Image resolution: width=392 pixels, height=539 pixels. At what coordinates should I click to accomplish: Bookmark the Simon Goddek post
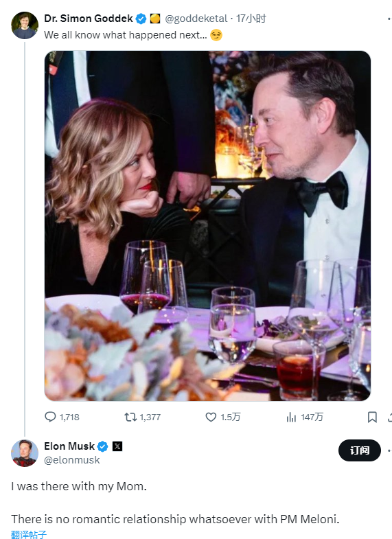pos(372,417)
